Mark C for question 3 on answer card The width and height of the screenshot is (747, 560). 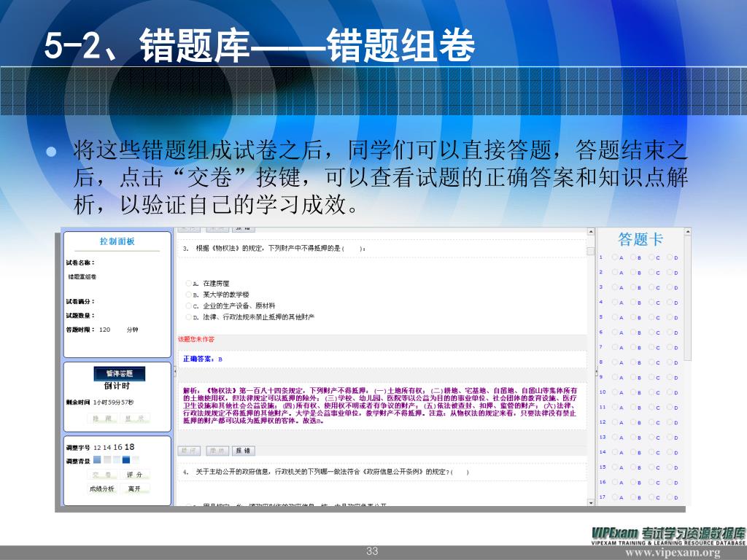(x=651, y=287)
